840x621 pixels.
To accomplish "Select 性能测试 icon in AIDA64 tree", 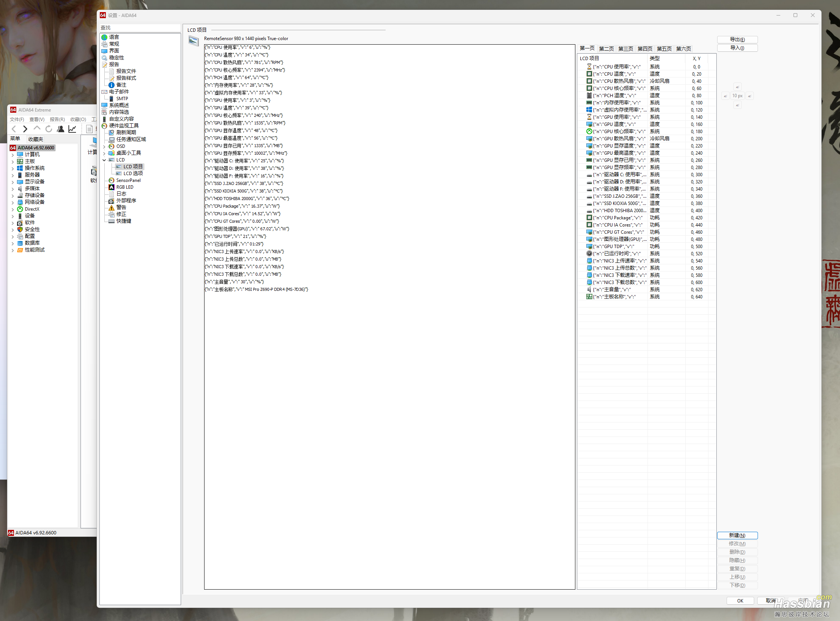I will (x=20, y=250).
